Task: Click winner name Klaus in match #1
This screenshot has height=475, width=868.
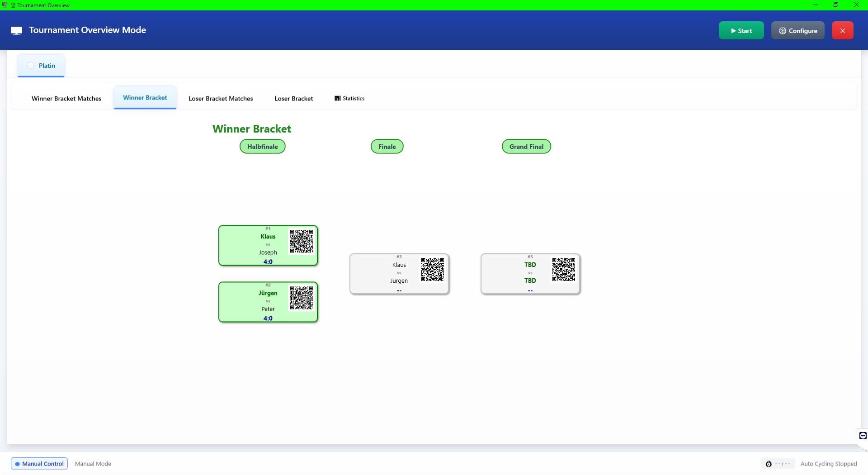Action: [268, 237]
